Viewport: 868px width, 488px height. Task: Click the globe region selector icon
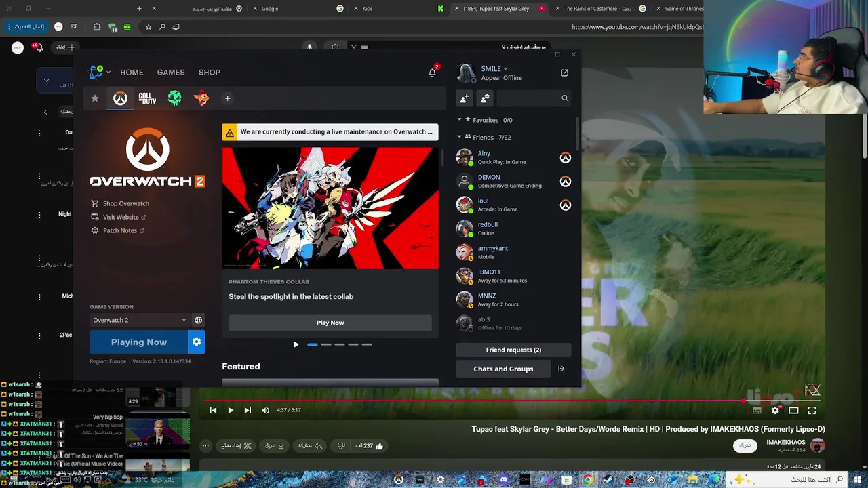(x=199, y=320)
